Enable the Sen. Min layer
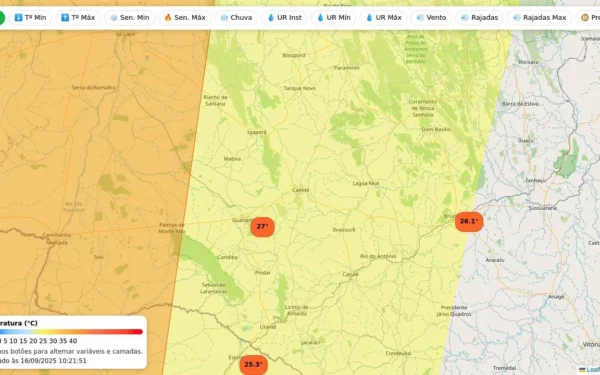The height and width of the screenshot is (375, 600). point(129,18)
